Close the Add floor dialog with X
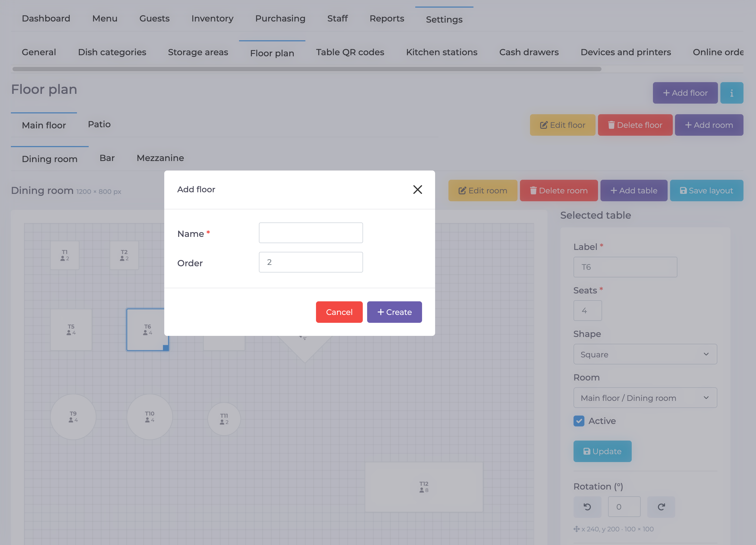The width and height of the screenshot is (756, 545). (417, 189)
